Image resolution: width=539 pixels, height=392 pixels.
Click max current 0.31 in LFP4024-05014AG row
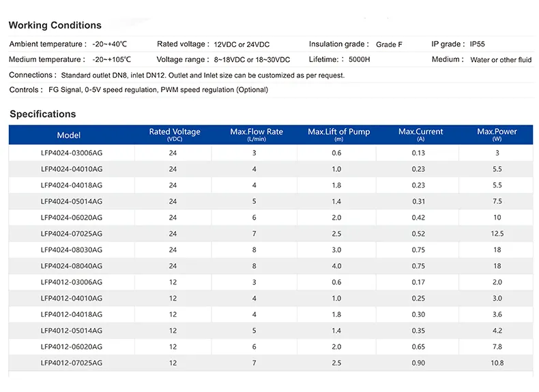point(418,201)
